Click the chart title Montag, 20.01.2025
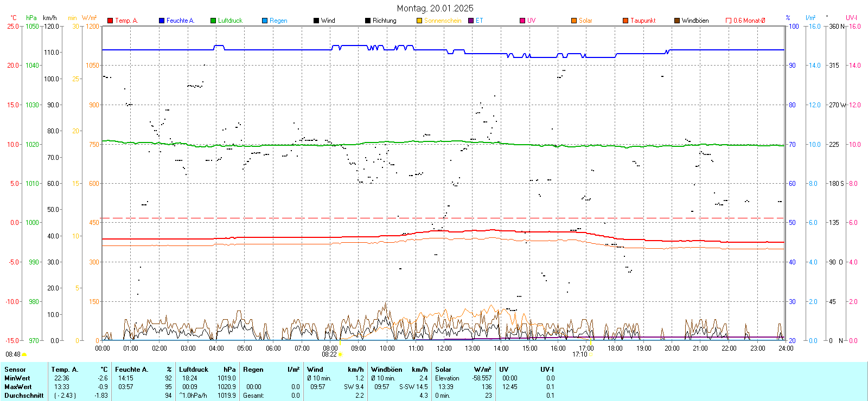This screenshot has height=401, width=868. (x=435, y=8)
